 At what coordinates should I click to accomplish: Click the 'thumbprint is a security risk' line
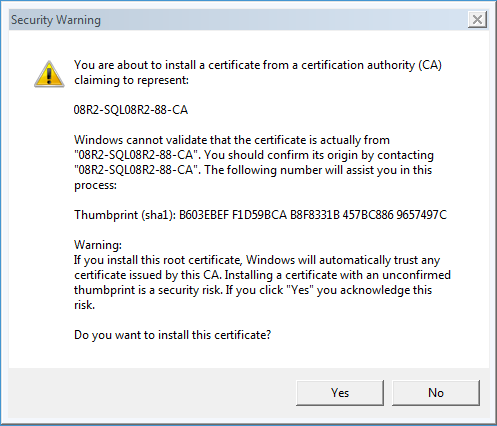(x=253, y=290)
